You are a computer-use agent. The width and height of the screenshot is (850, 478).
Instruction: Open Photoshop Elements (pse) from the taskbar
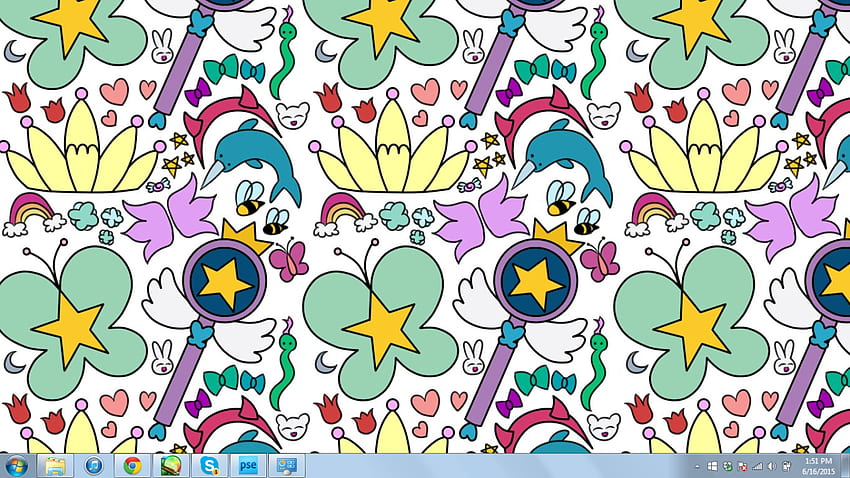pos(248,466)
